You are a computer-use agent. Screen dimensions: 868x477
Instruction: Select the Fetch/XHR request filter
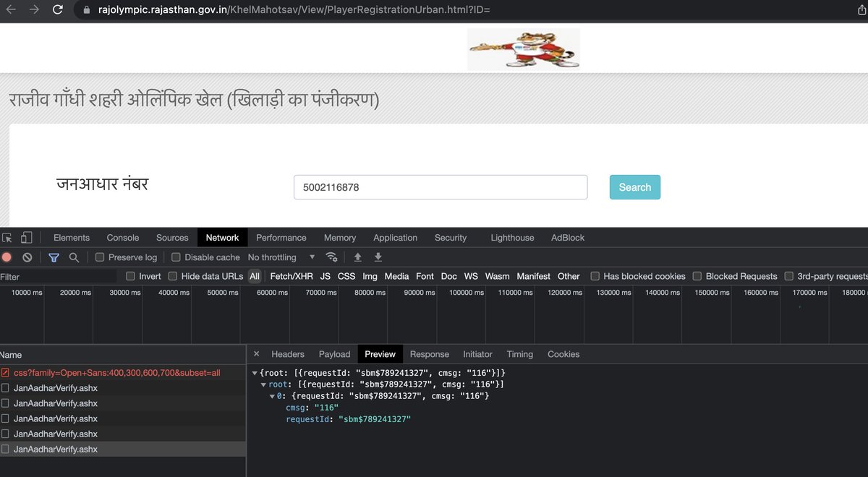291,276
